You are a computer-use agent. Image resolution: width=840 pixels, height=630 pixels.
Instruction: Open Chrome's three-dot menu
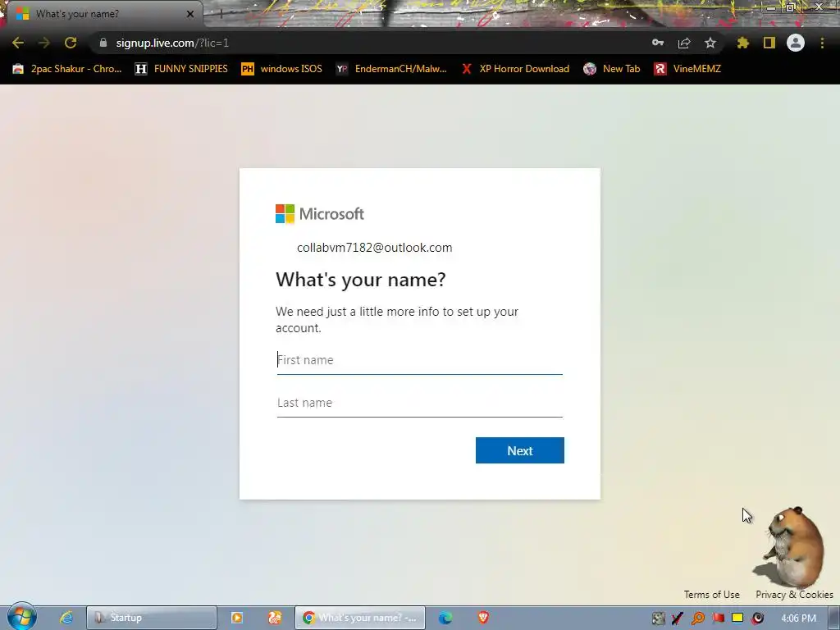coord(822,43)
